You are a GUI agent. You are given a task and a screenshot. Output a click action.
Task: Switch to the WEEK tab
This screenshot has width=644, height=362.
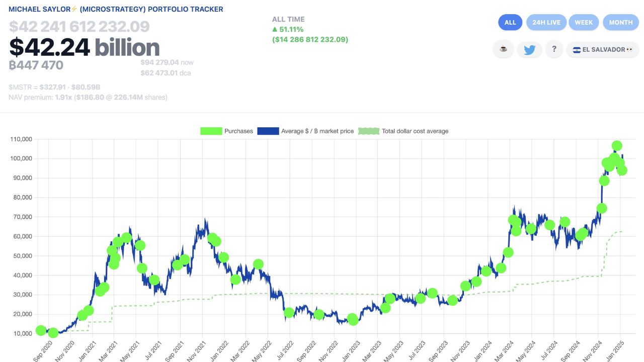[584, 22]
